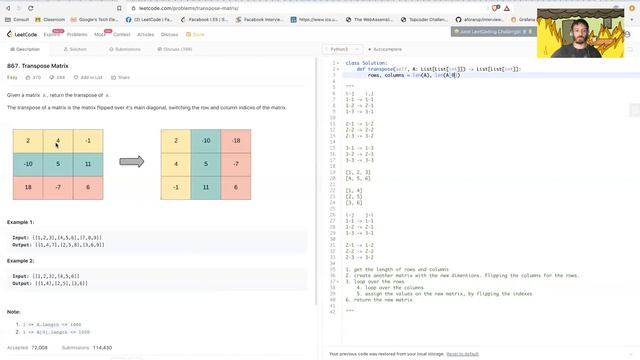Collapse code fold at line 1

338,63
